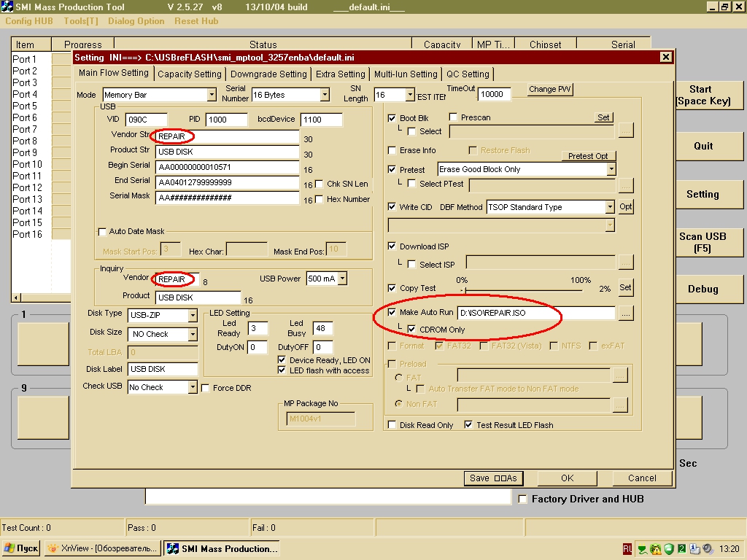Click the Reset Hub menu
The width and height of the screenshot is (747, 560).
point(196,21)
